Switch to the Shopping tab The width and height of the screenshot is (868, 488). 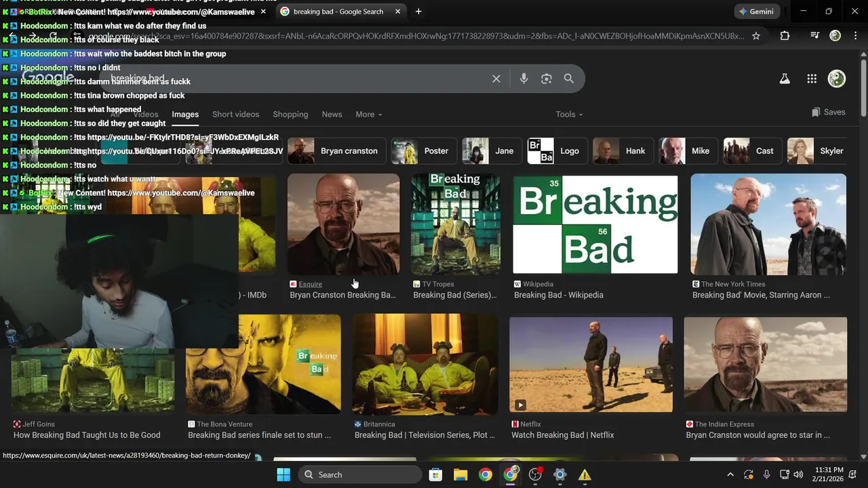pyautogui.click(x=290, y=115)
